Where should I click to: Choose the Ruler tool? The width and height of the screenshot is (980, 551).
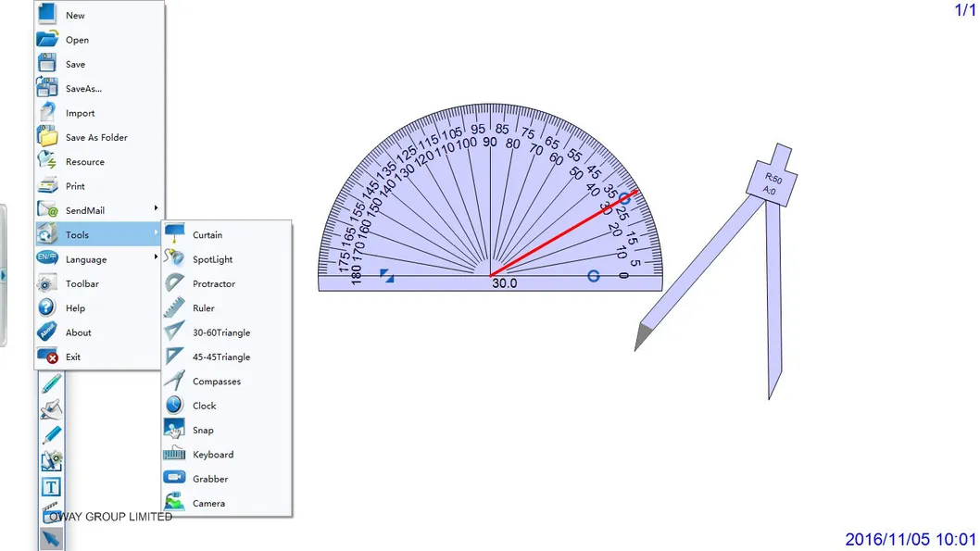pos(203,308)
